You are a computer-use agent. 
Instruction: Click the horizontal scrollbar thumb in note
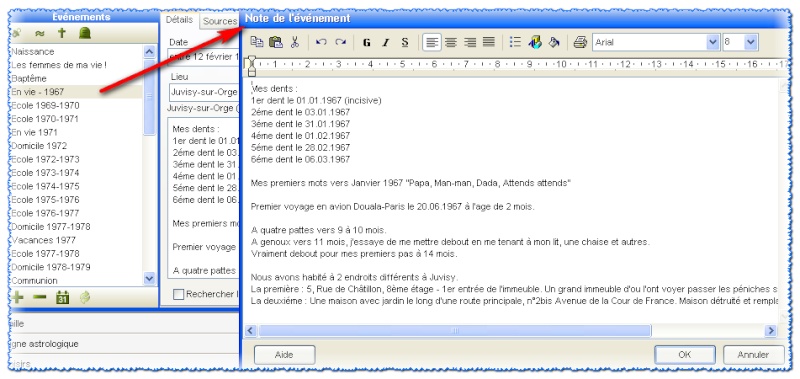(455, 331)
